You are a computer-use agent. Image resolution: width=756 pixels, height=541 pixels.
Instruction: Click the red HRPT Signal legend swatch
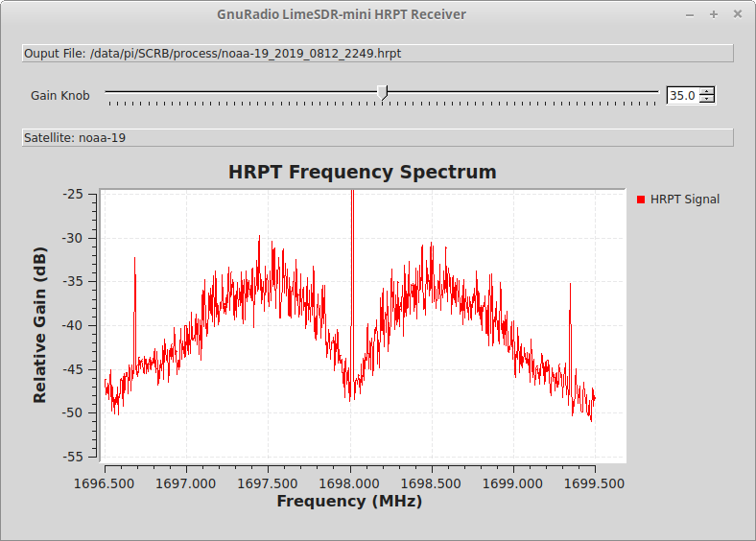pos(642,200)
